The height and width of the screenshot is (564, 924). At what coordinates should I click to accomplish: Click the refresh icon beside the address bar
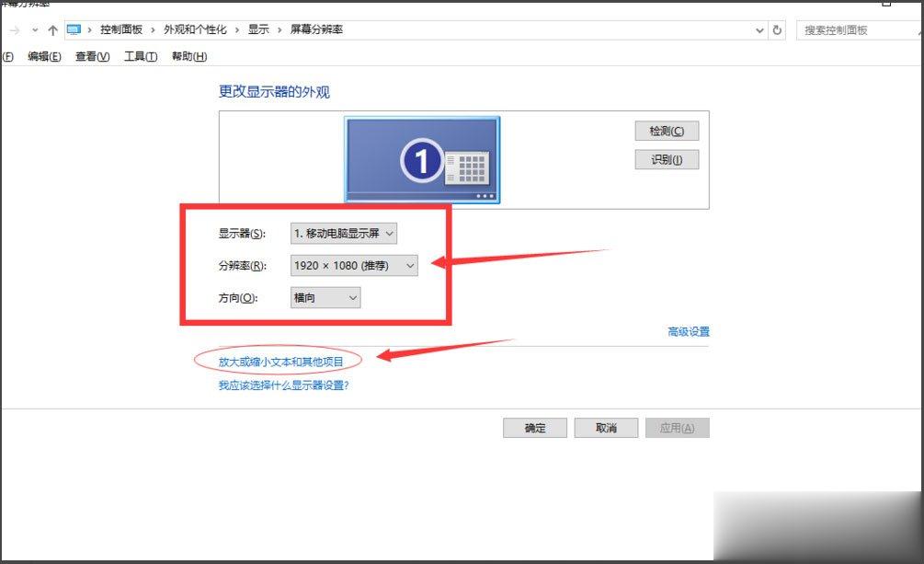point(776,29)
